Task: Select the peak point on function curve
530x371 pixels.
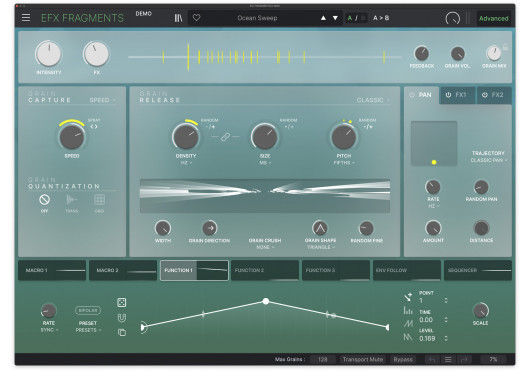Action: pos(266,301)
